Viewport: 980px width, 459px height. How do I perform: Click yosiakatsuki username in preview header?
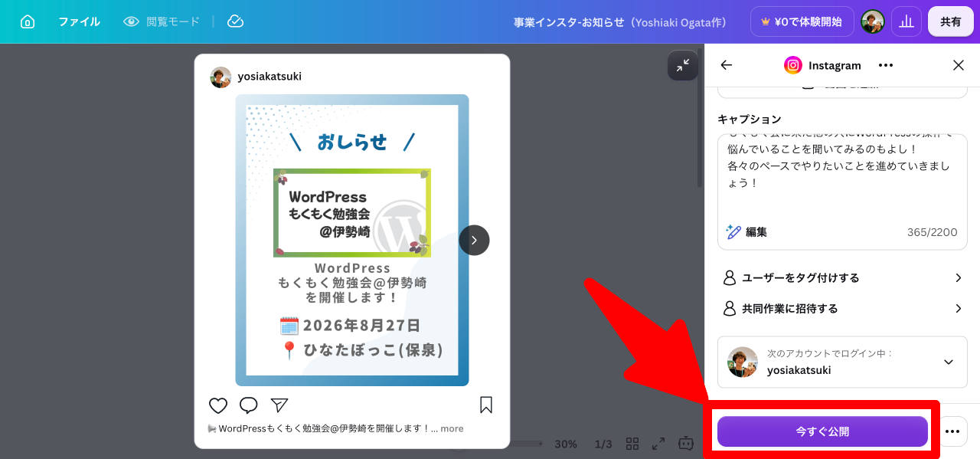[x=269, y=77]
